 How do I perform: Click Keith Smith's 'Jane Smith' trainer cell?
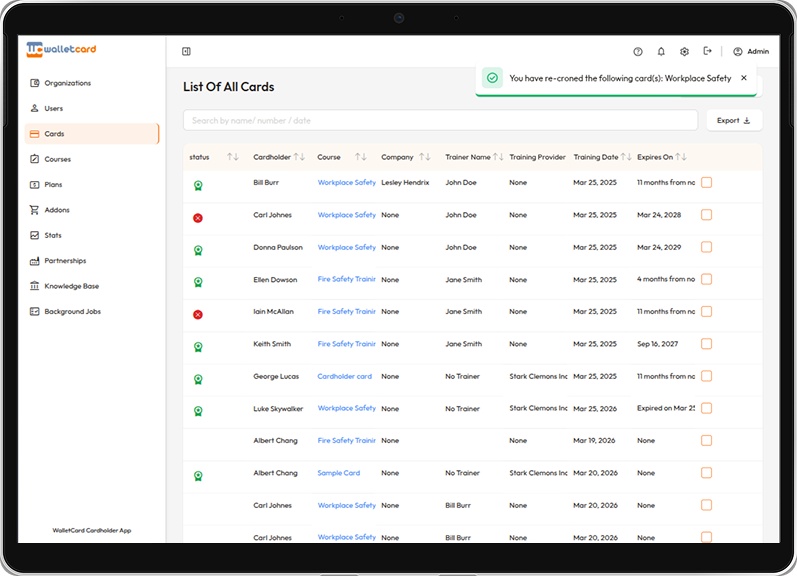point(464,344)
